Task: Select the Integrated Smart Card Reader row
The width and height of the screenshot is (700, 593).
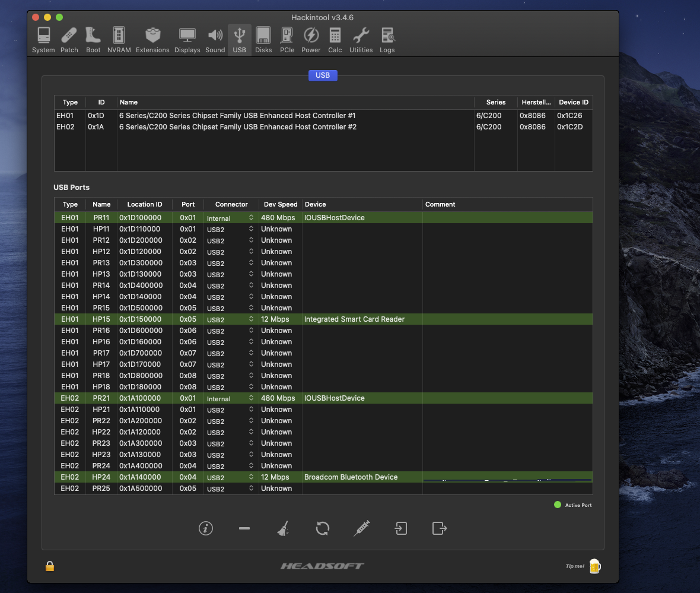Action: click(354, 319)
